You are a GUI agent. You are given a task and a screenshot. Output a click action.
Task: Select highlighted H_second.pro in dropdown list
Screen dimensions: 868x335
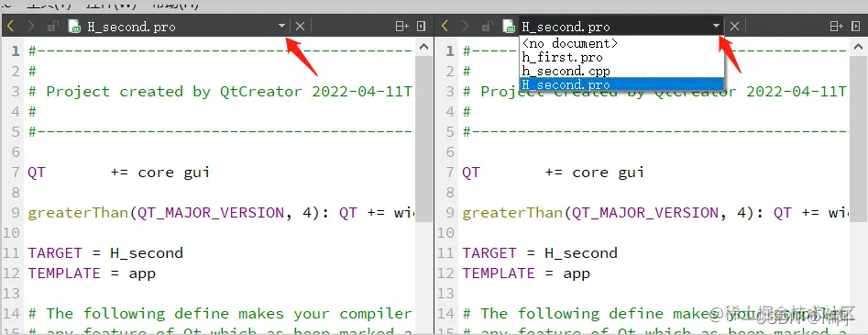point(621,84)
